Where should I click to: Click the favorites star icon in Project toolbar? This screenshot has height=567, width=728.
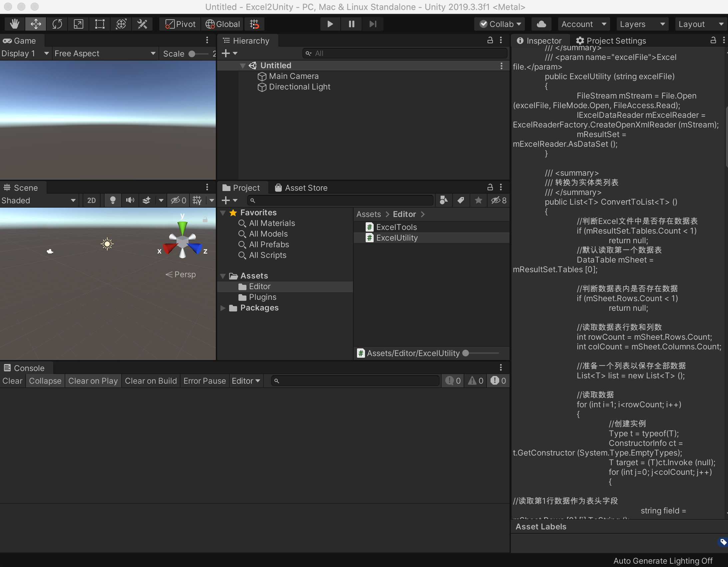tap(478, 200)
